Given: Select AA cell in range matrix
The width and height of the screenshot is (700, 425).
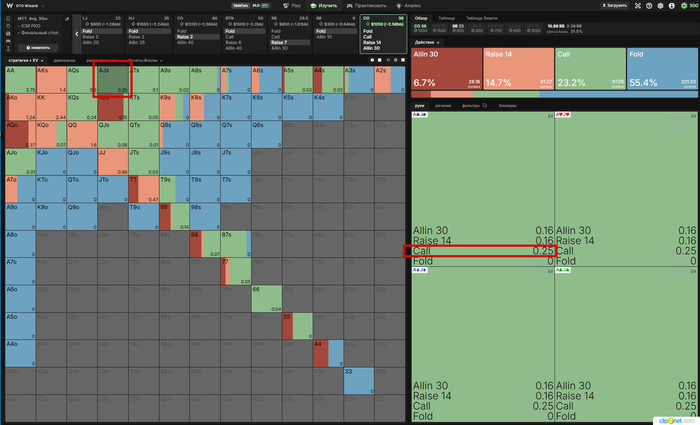Looking at the screenshot, I should (x=21, y=80).
